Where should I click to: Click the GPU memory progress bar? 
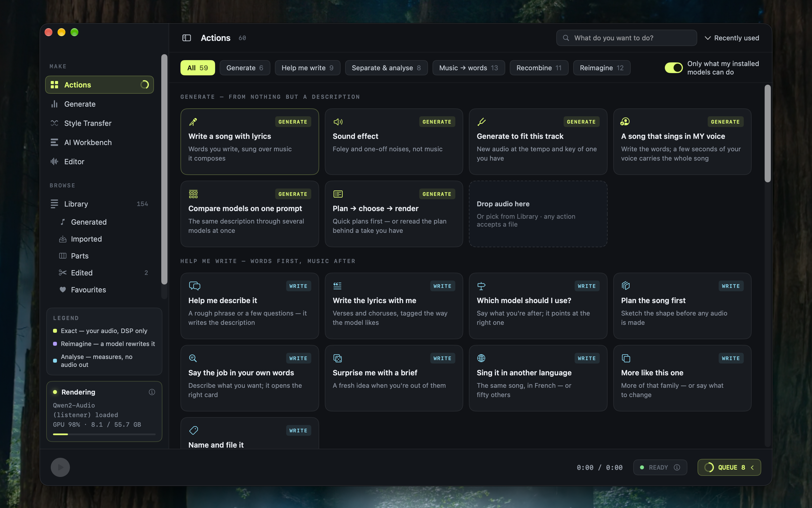[x=104, y=434]
